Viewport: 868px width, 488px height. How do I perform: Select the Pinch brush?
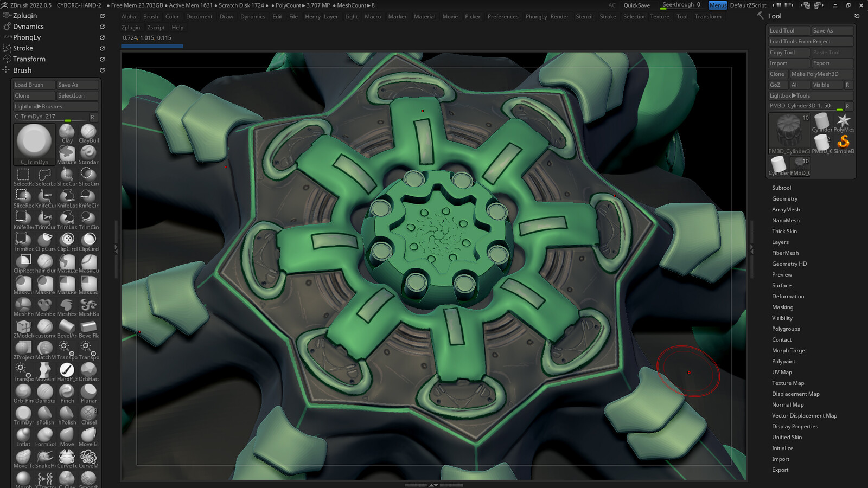(x=67, y=394)
